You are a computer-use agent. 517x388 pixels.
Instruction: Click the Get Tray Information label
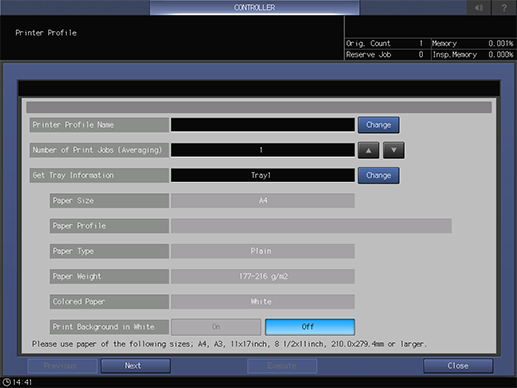[99, 175]
